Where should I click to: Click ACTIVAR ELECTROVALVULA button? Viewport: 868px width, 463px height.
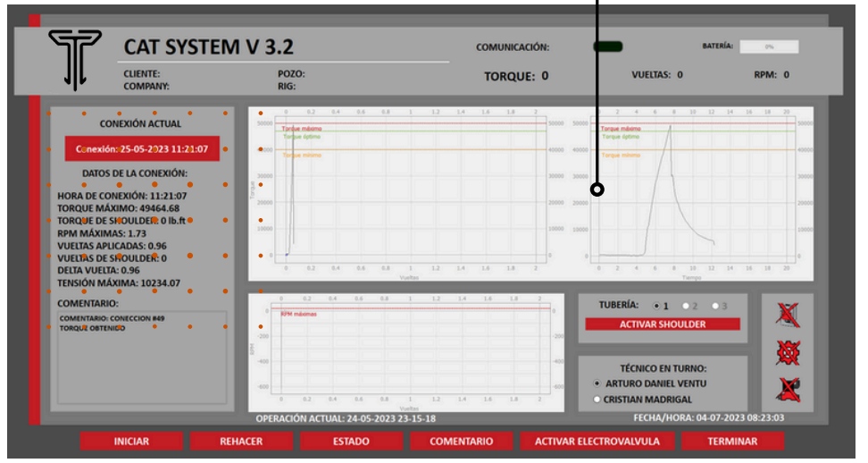tap(597, 441)
